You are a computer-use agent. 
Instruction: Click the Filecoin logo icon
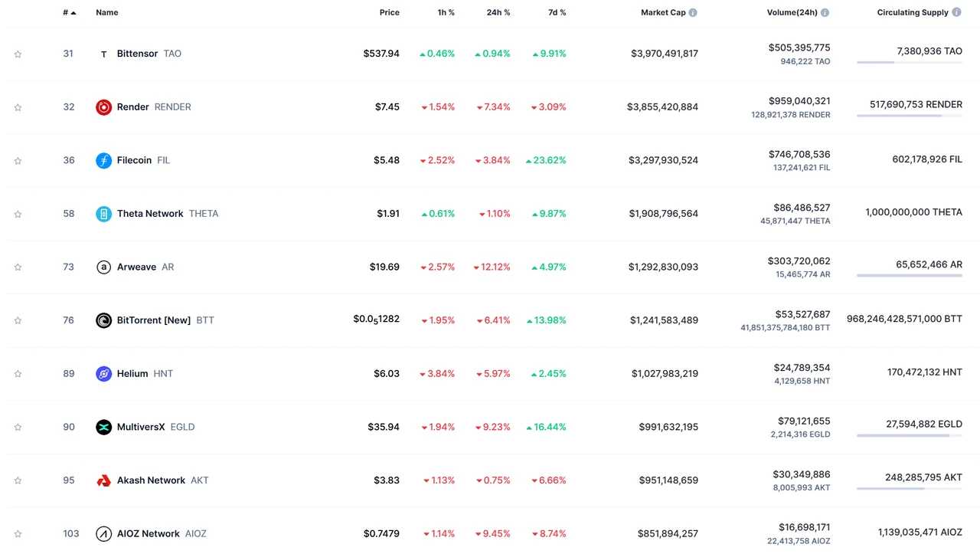(103, 160)
